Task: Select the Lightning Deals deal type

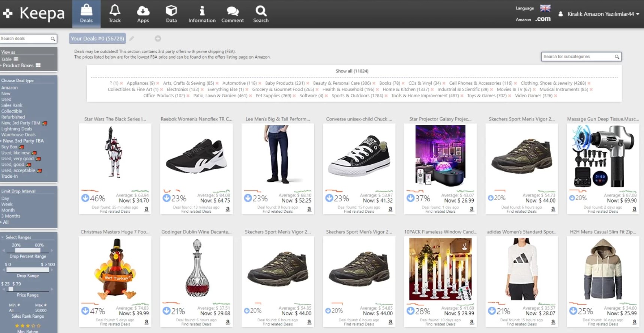Action: 17,129
